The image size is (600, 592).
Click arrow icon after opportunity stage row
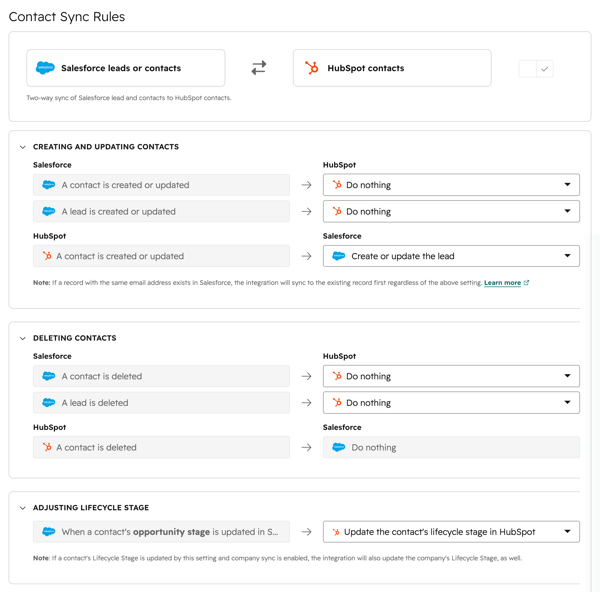tap(306, 532)
